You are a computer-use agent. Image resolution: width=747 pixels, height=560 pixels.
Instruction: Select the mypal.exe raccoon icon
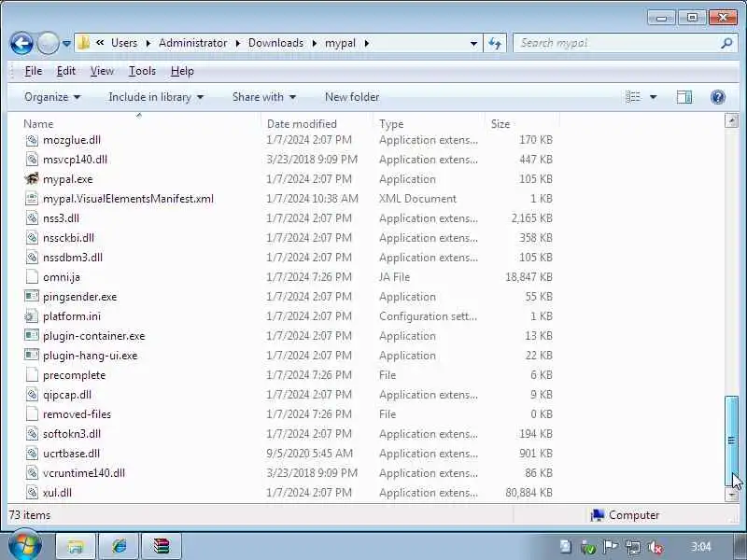click(32, 178)
